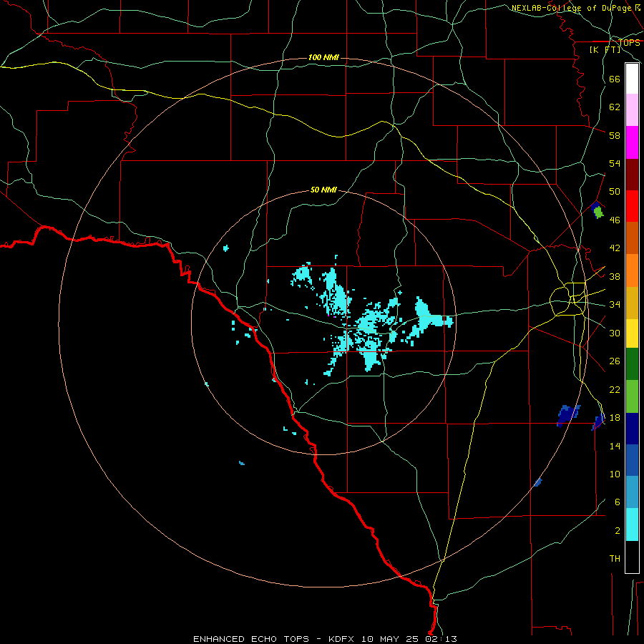This screenshot has height=644, width=644.
Task: Click the legend value "18"
Action: point(615,418)
